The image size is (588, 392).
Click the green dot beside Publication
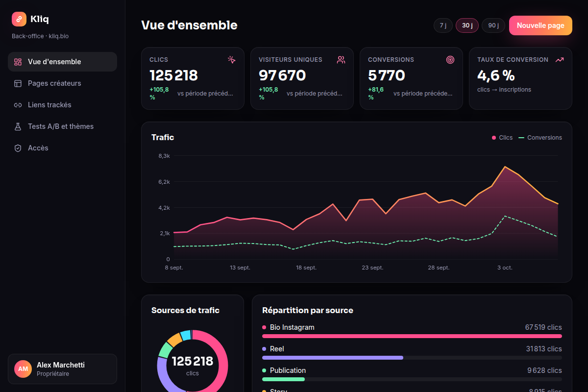[x=264, y=370]
